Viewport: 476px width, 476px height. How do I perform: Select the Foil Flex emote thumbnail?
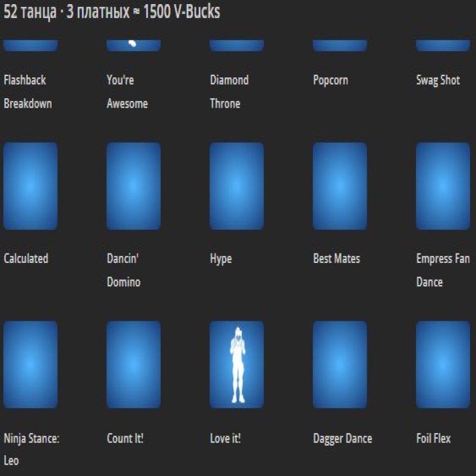tap(443, 365)
